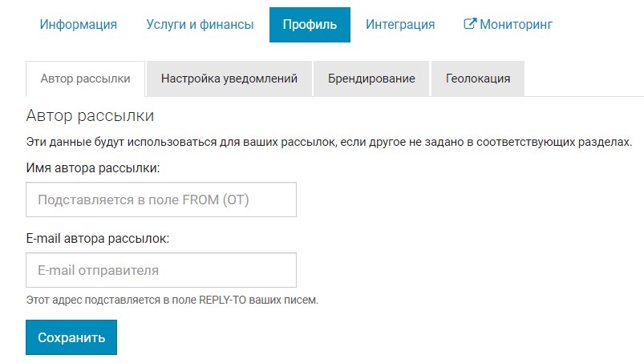The image size is (644, 363).
Task: Open the Геолокация tab
Action: pyautogui.click(x=478, y=79)
